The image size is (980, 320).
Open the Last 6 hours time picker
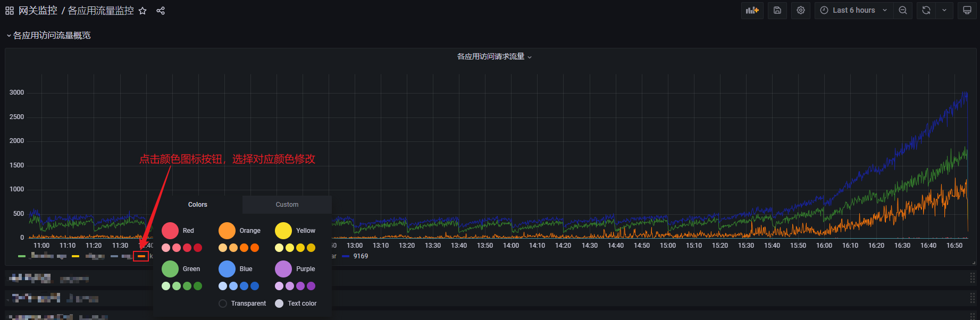pos(853,10)
